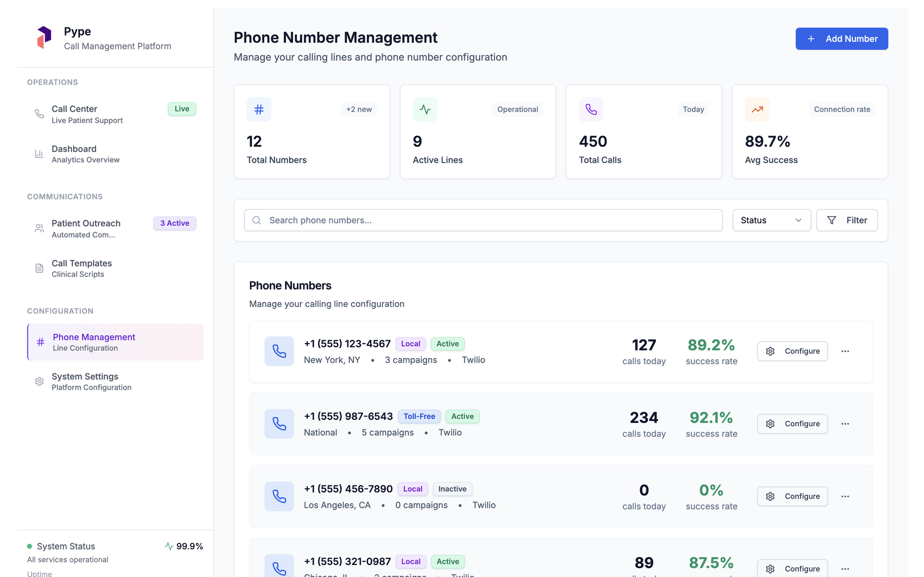The width and height of the screenshot is (924, 577).
Task: Click the Add Number button
Action: pyautogui.click(x=842, y=39)
